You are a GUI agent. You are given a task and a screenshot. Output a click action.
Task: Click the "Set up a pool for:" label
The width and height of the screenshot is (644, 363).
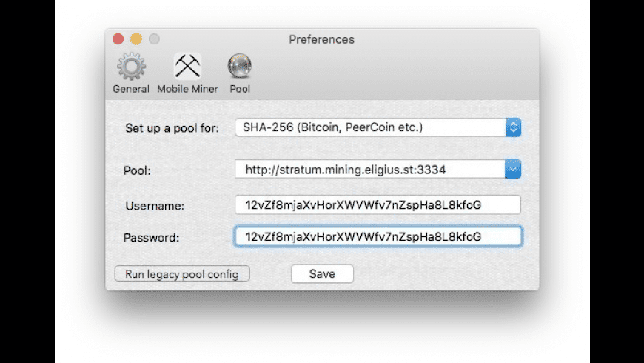click(x=172, y=128)
